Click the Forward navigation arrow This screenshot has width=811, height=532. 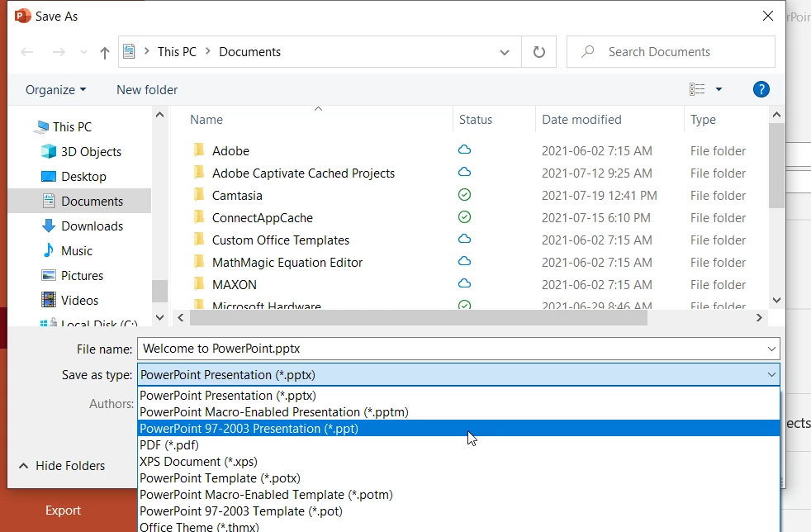[x=59, y=52]
